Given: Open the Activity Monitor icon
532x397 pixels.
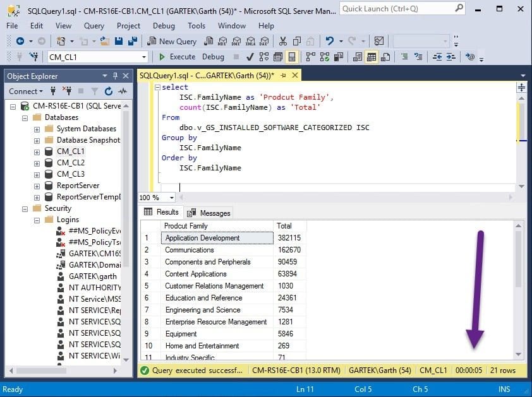Looking at the screenshot, I should (379, 42).
